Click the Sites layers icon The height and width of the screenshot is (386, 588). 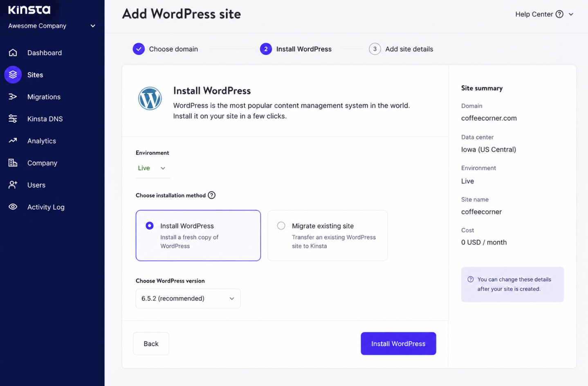tap(13, 74)
